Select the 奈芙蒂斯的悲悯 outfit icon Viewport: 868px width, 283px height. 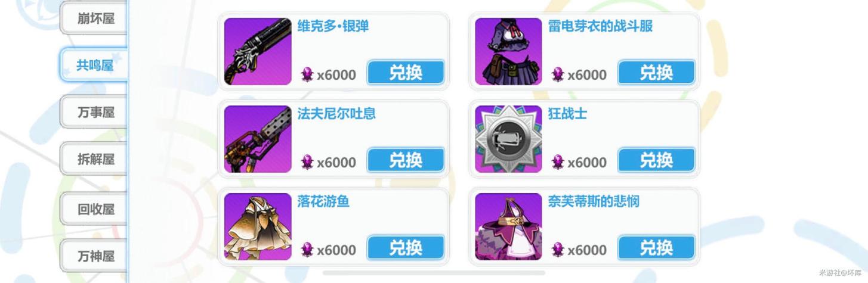coord(508,226)
